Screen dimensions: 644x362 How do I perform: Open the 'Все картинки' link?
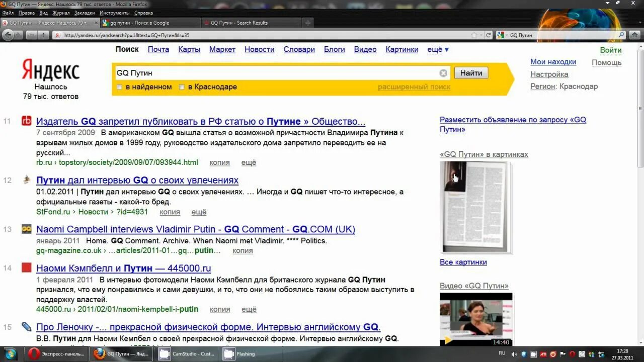point(463,262)
